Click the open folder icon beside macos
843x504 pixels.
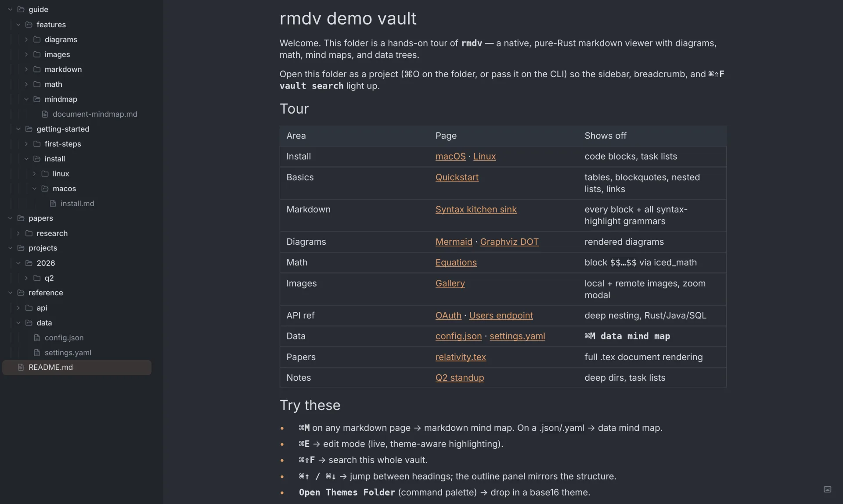coord(45,189)
